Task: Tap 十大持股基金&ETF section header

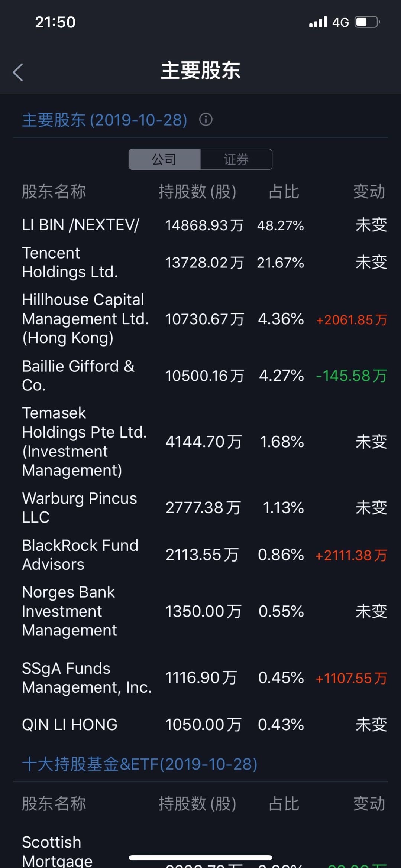Action: point(140,764)
